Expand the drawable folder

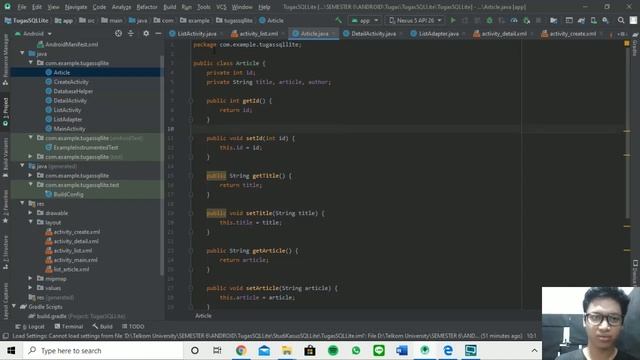tap(31, 213)
